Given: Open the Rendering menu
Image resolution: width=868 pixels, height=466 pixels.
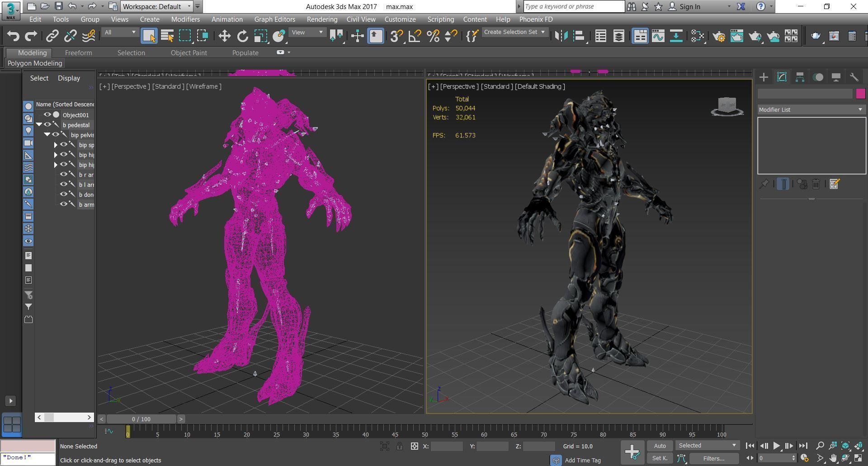Looking at the screenshot, I should pos(322,19).
